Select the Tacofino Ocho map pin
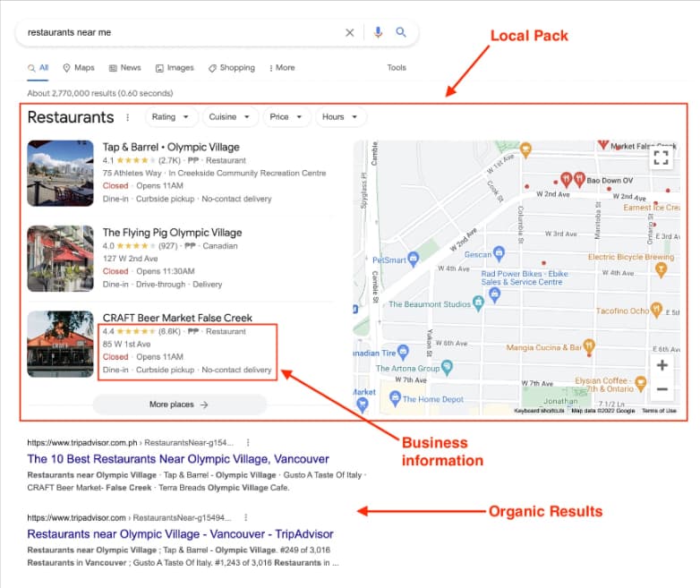 tap(656, 310)
